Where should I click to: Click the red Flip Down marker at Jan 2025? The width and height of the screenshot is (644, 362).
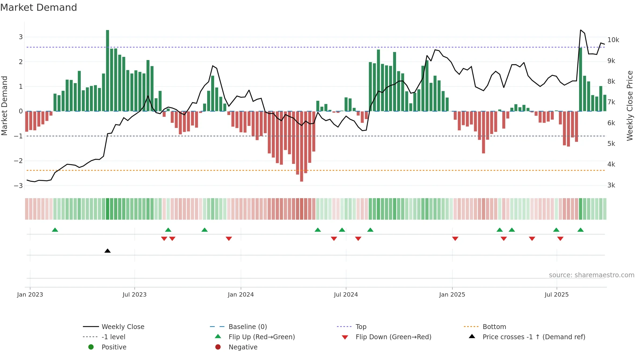coord(455,239)
